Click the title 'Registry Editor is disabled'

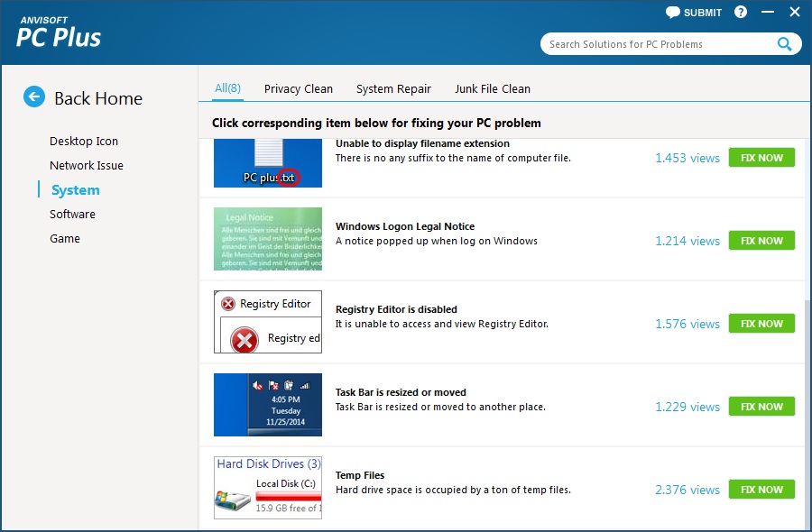click(x=396, y=309)
